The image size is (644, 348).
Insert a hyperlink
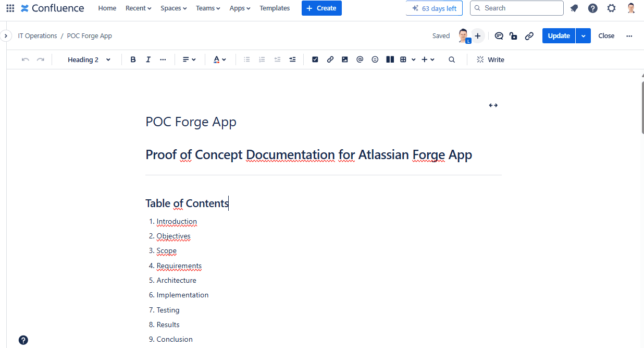[x=330, y=59]
